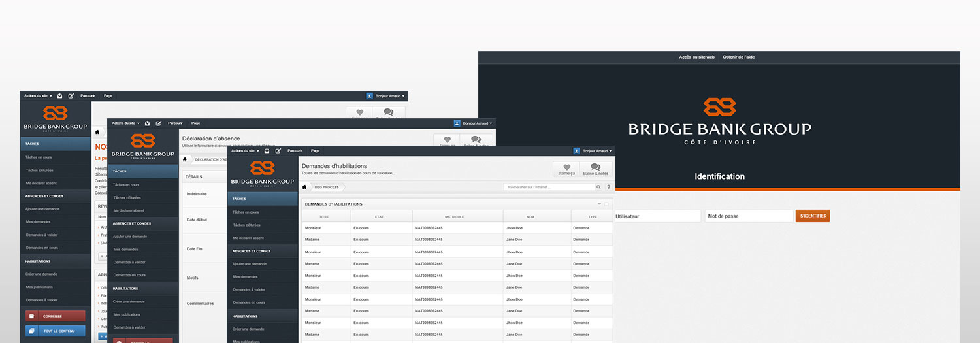This screenshot has width=980, height=343.
Task: Click the edit page icon in Déclaration d'absence window
Action: (158, 123)
